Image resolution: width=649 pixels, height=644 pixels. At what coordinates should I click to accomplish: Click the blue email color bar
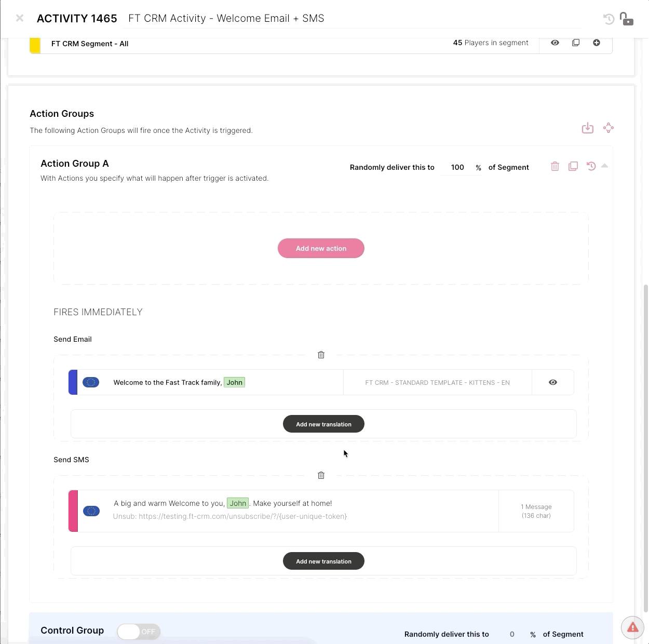[x=73, y=382]
